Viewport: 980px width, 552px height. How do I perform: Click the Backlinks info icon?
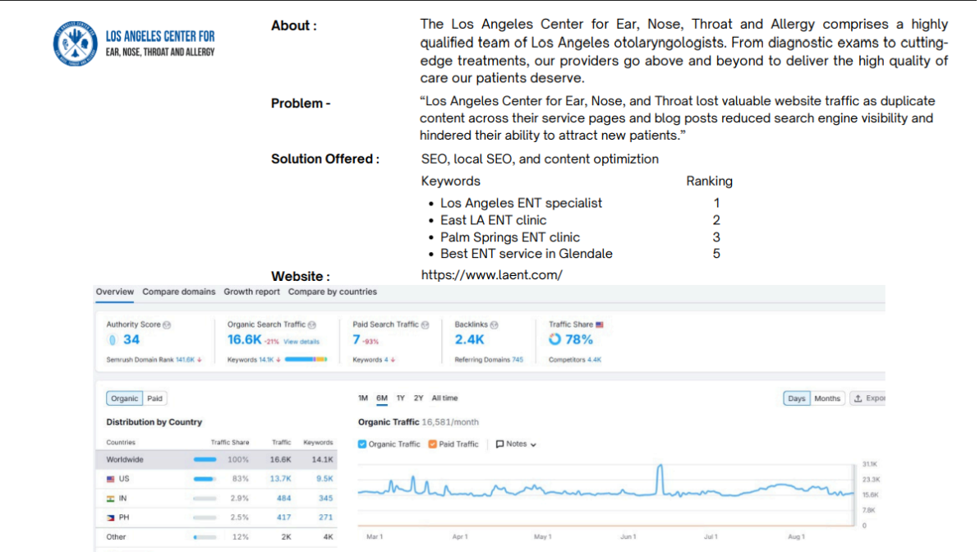point(495,325)
